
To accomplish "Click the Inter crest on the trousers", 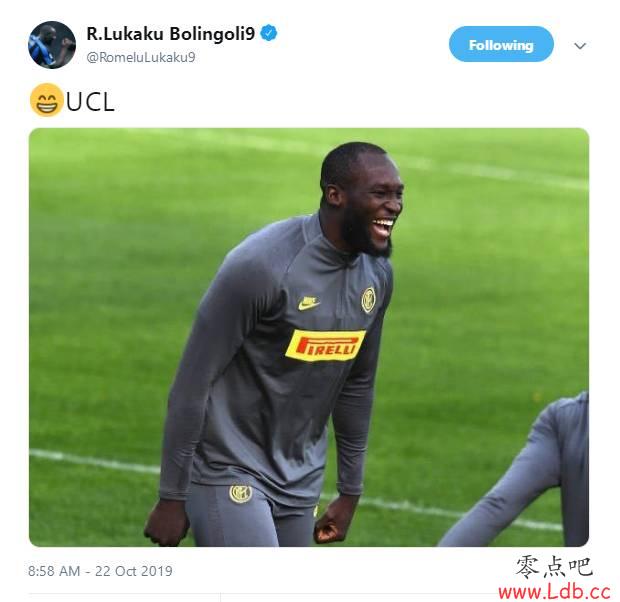I will point(240,494).
